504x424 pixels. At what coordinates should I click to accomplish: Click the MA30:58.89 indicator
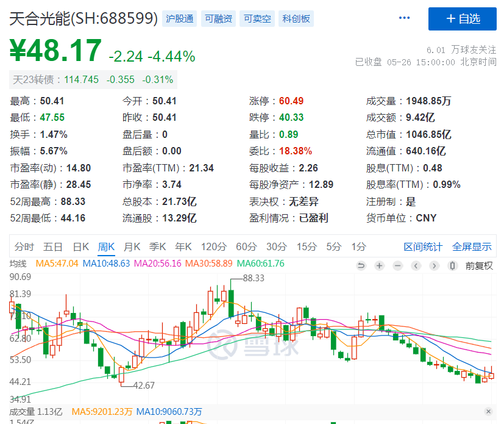pos(208,264)
